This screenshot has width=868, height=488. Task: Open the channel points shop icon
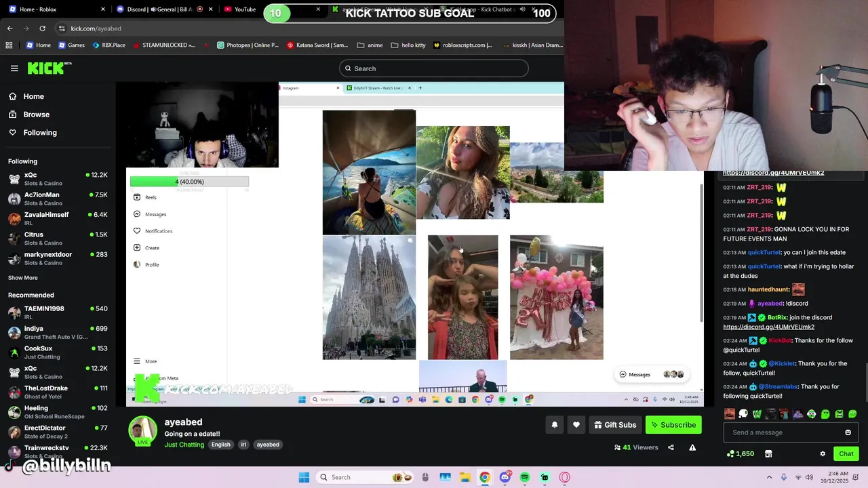(x=768, y=454)
